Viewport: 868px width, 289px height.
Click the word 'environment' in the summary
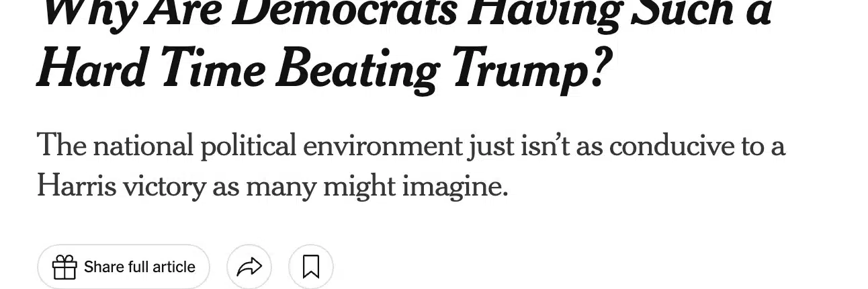coord(383,146)
